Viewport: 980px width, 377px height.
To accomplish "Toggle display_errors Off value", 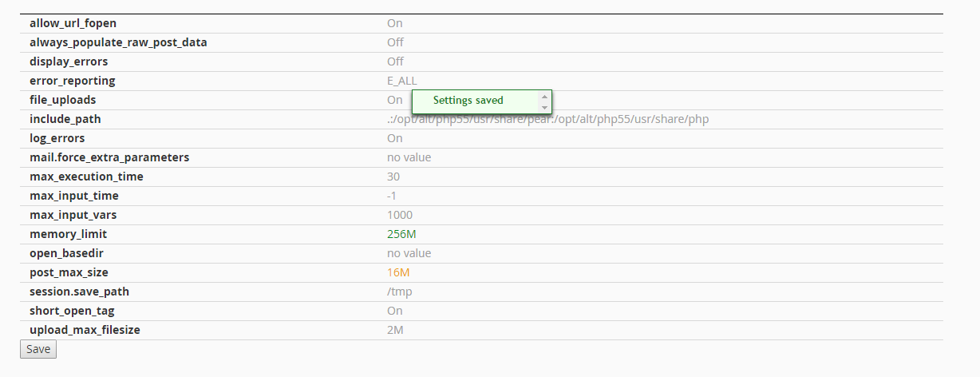I will (395, 62).
